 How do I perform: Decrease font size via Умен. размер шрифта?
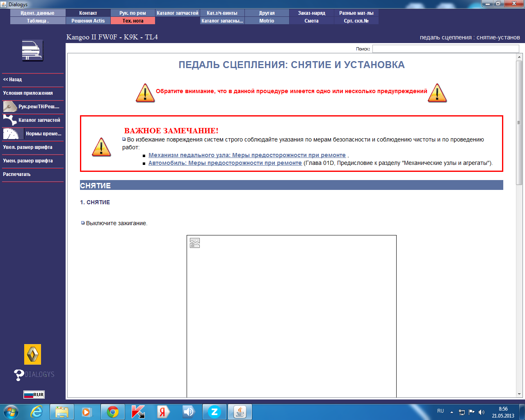33,161
